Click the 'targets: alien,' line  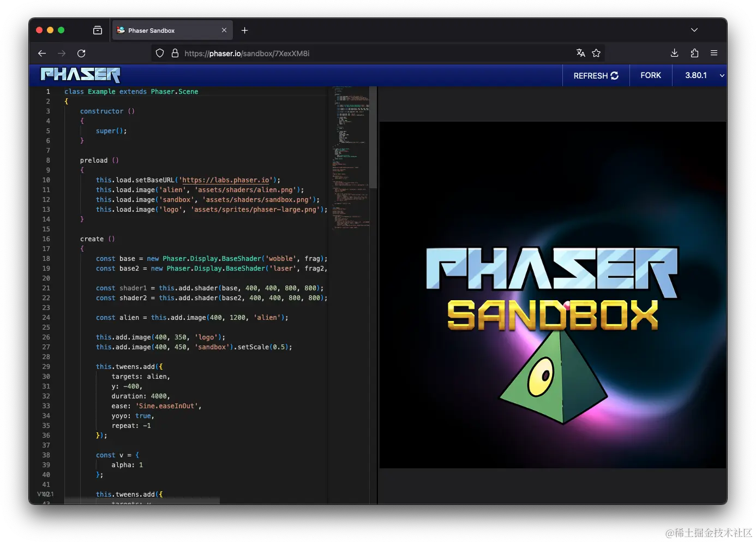click(141, 377)
